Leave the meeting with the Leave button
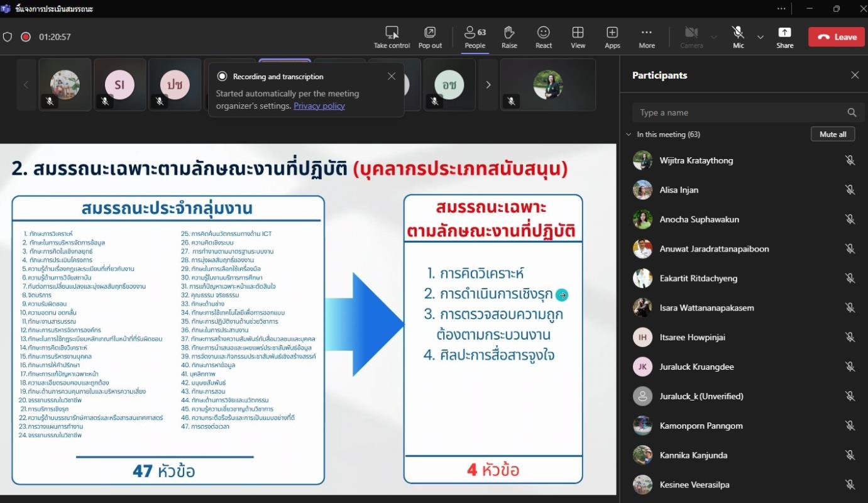This screenshot has width=868, height=503. pos(837,37)
